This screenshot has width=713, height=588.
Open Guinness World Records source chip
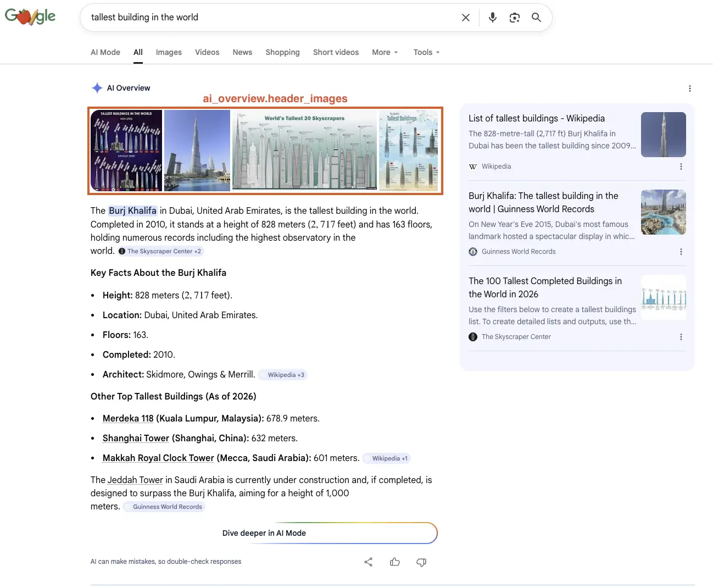[164, 507]
